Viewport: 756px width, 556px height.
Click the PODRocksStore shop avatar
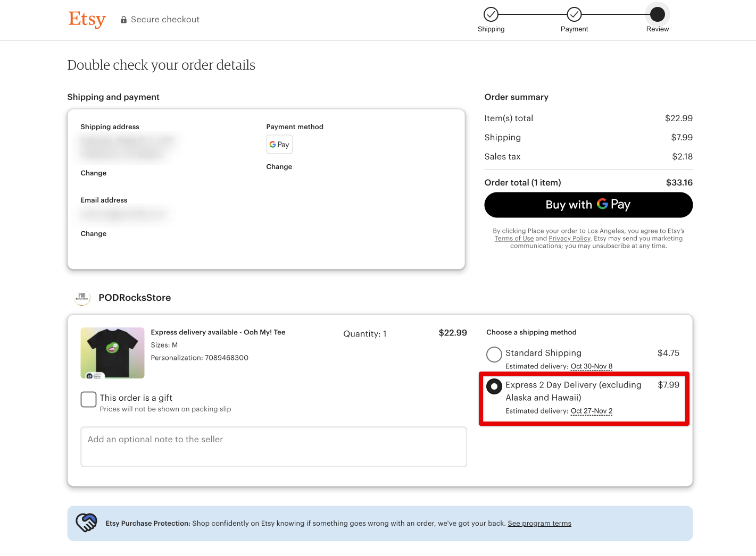82,298
